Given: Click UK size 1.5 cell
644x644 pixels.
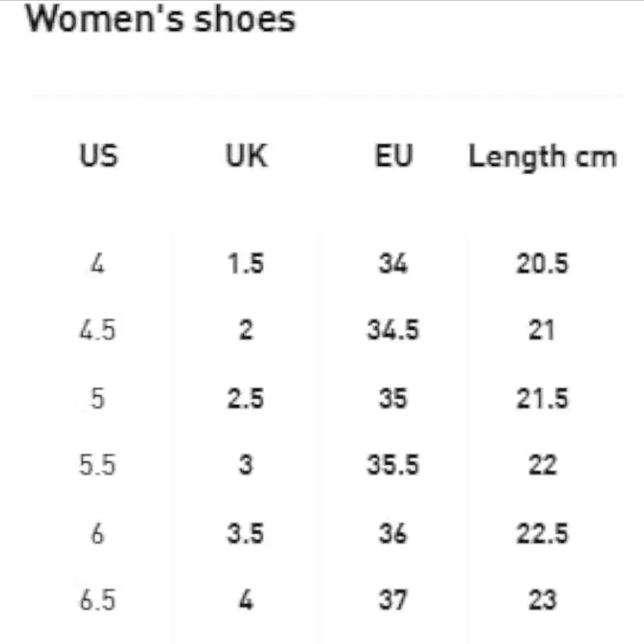Looking at the screenshot, I should (245, 263).
